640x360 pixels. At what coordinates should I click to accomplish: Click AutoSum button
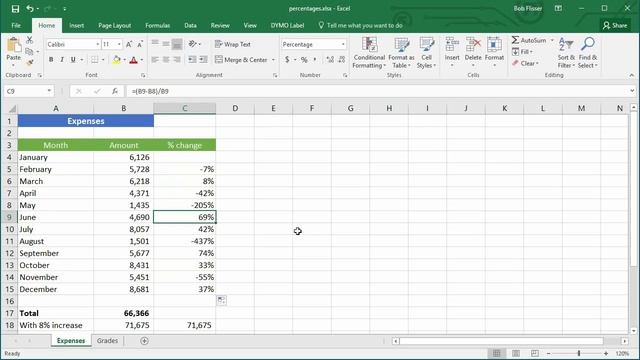[529, 40]
